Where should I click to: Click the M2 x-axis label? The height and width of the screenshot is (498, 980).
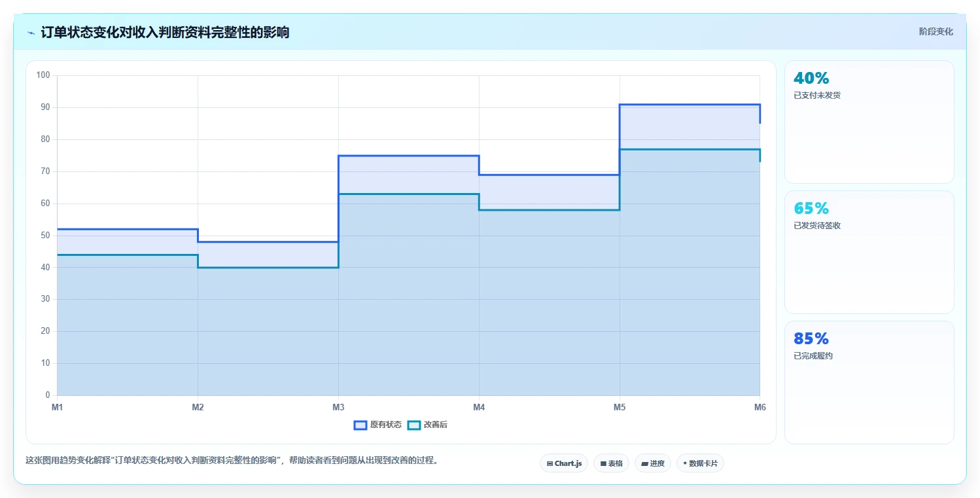tap(198, 407)
